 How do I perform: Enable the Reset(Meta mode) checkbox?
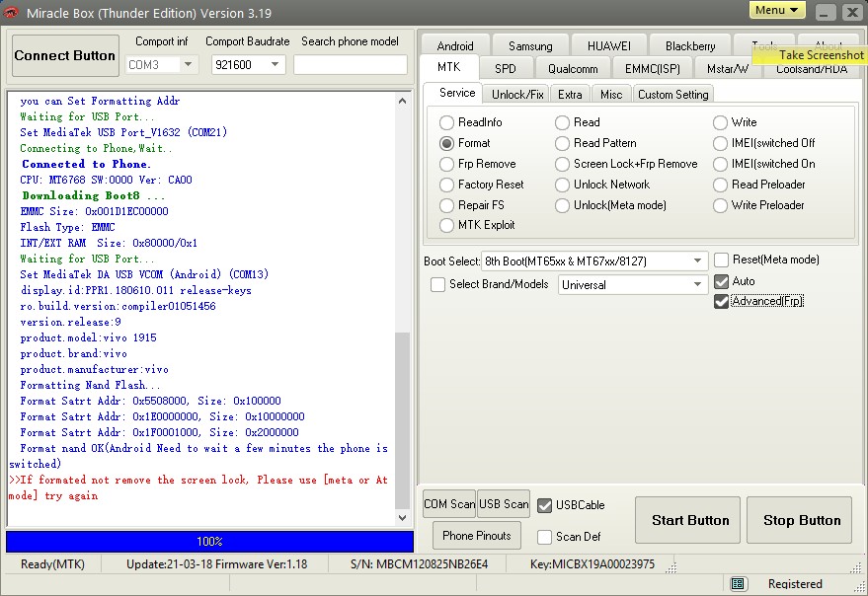[x=721, y=260]
